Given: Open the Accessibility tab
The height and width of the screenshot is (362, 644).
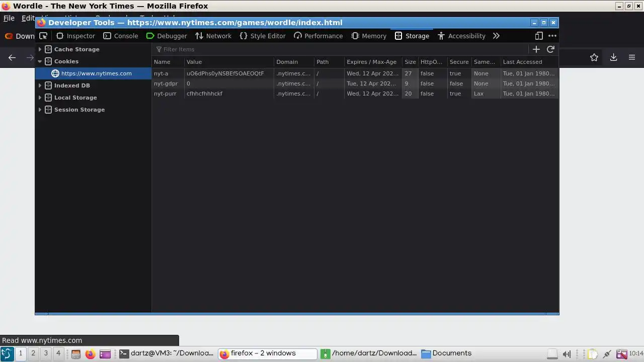Looking at the screenshot, I should tap(461, 36).
